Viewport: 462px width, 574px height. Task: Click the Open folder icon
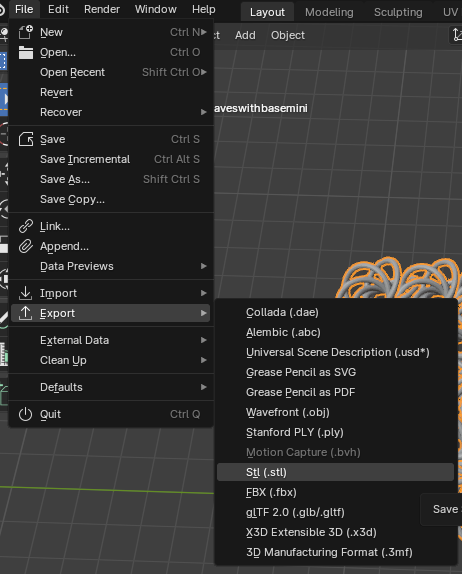(26, 52)
